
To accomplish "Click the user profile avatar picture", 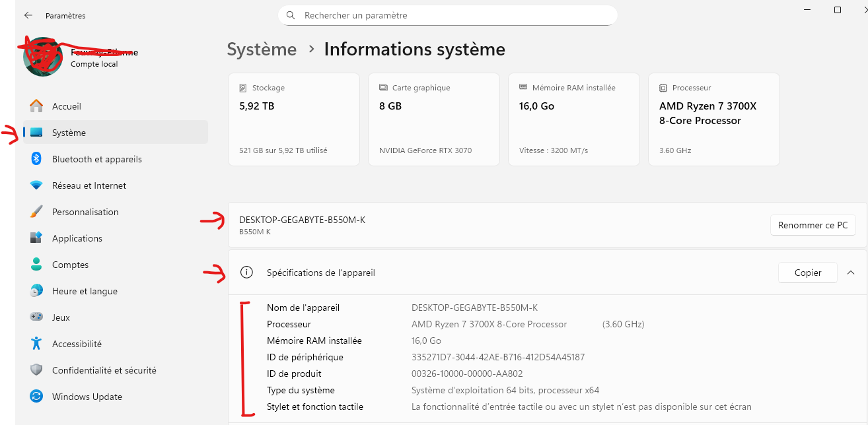I will pyautogui.click(x=43, y=57).
